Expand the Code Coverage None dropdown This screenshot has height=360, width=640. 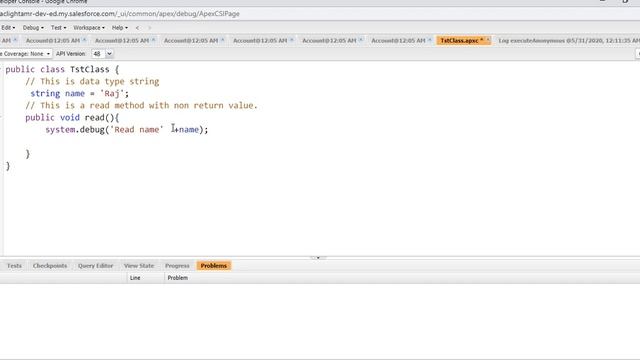click(25, 54)
